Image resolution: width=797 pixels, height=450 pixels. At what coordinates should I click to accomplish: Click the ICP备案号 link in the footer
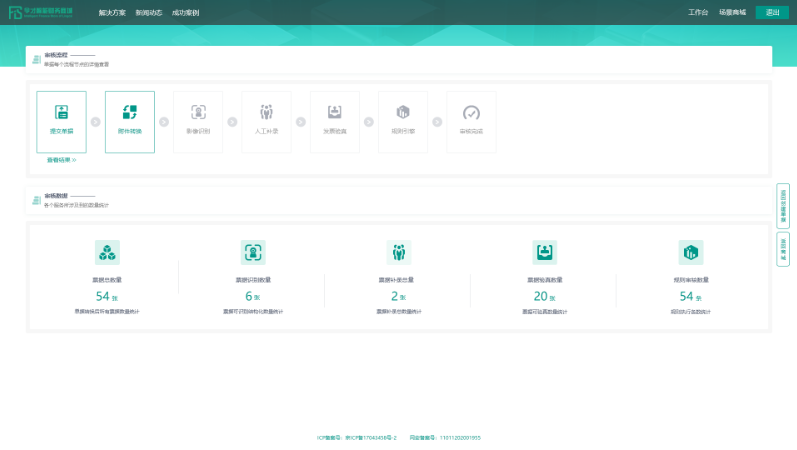[x=357, y=437]
